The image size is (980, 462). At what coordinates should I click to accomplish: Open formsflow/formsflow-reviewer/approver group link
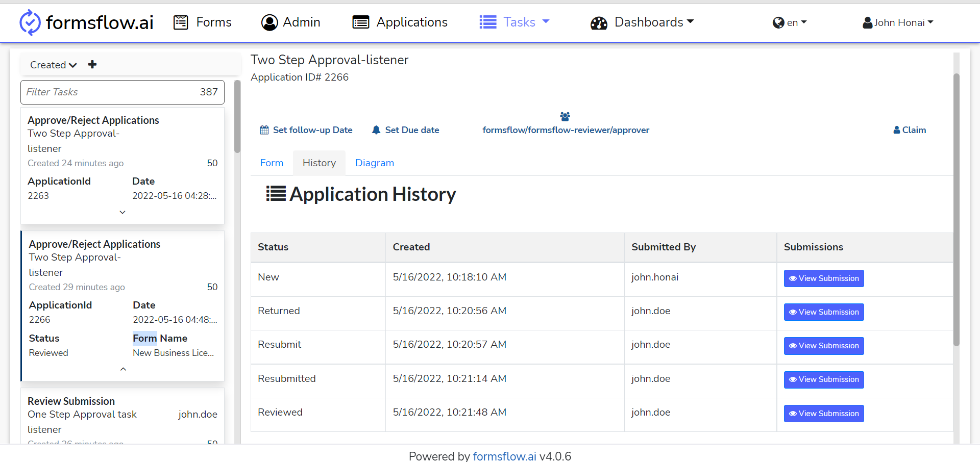(566, 130)
